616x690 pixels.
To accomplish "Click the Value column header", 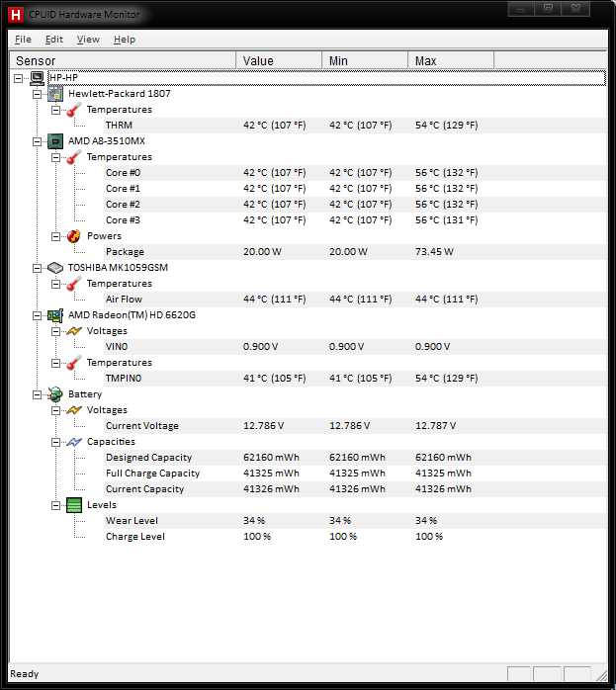I will pos(279,60).
